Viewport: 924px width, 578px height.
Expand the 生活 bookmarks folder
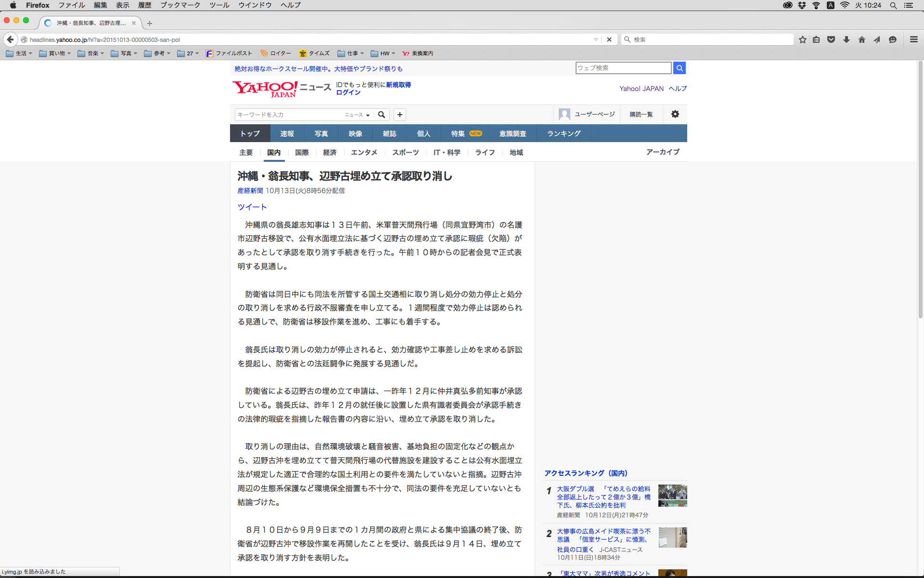click(x=19, y=53)
